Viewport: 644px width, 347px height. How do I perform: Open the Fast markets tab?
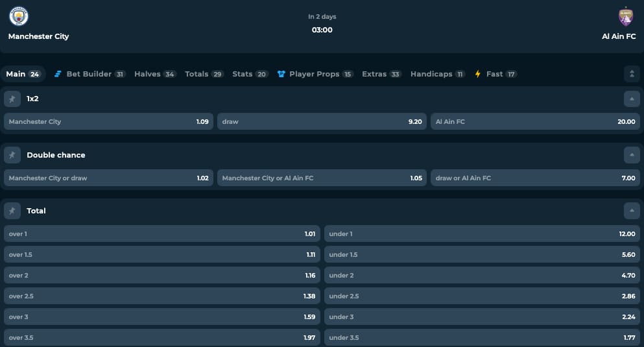pos(495,74)
